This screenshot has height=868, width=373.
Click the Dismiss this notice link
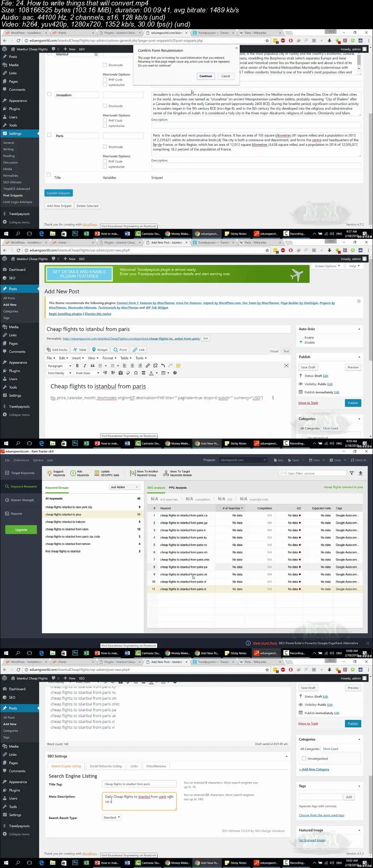click(x=98, y=314)
